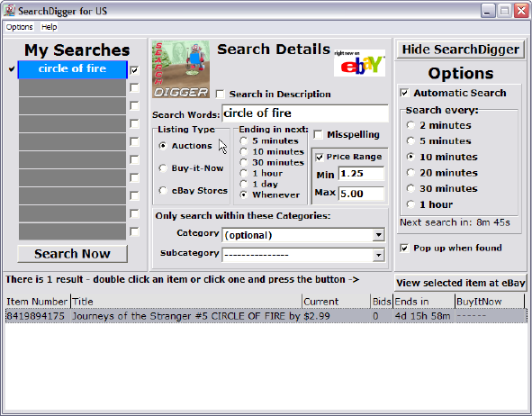Click the Min price field

[x=361, y=174]
